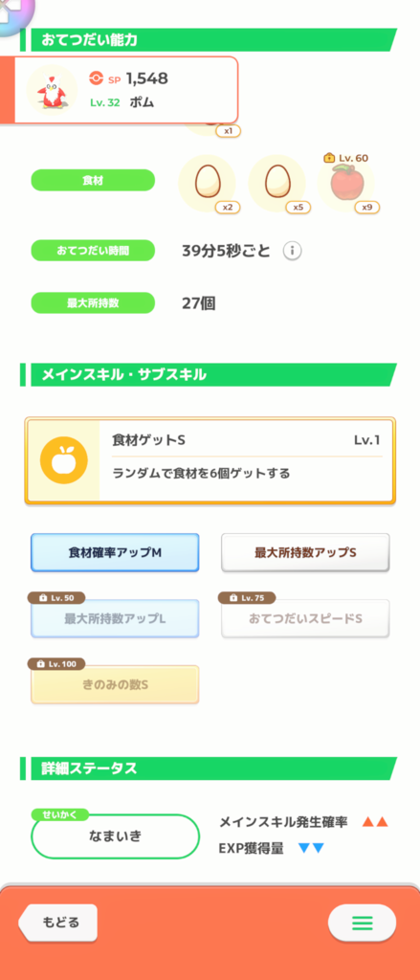Tap the 最大所持数 green label

(x=93, y=303)
